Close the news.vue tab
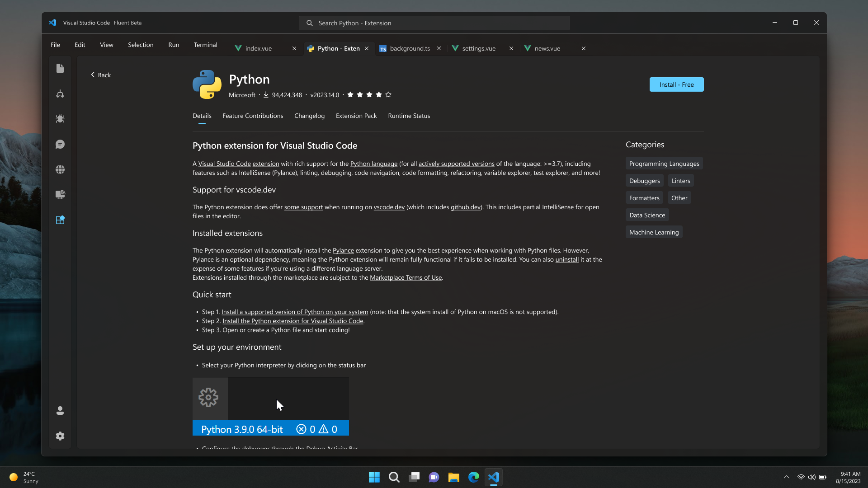This screenshot has height=488, width=868. coord(584,48)
